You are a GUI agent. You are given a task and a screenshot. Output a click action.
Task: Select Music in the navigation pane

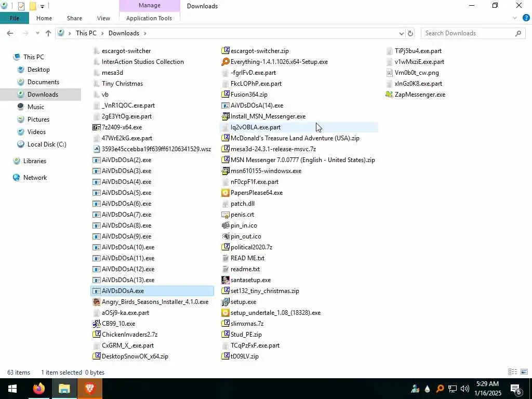(x=36, y=107)
